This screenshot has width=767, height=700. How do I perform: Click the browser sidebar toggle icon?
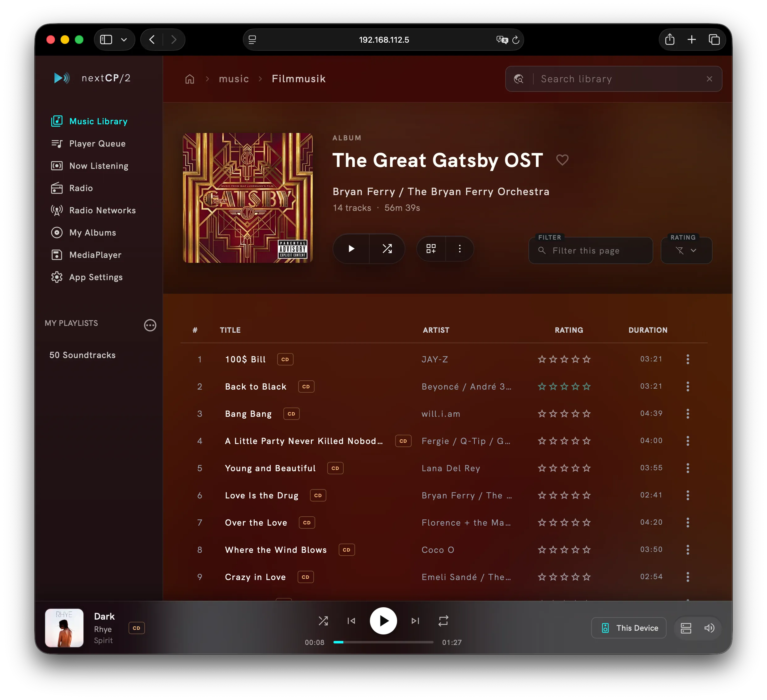coord(106,40)
